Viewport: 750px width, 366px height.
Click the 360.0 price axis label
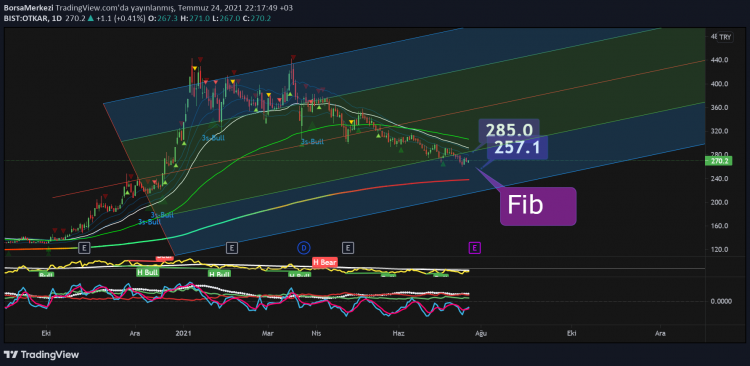pos(719,108)
